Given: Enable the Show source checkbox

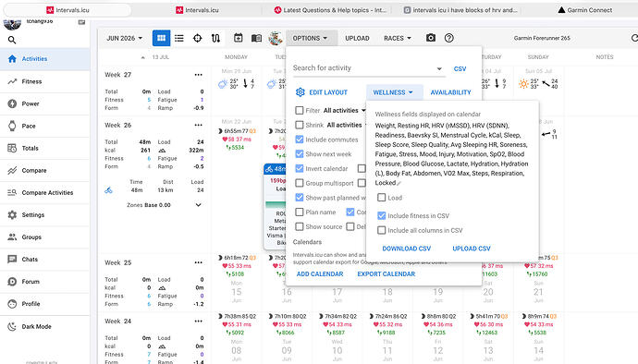Looking at the screenshot, I should coord(300,226).
